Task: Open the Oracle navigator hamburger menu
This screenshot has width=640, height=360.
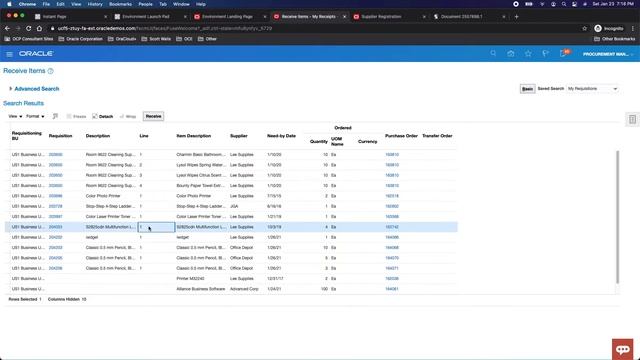Action: pos(9,54)
